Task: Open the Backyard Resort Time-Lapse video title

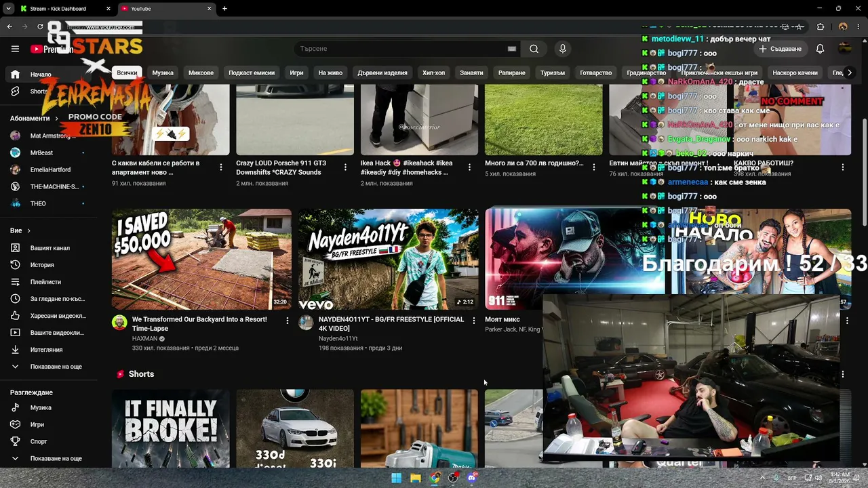Action: [x=199, y=324]
